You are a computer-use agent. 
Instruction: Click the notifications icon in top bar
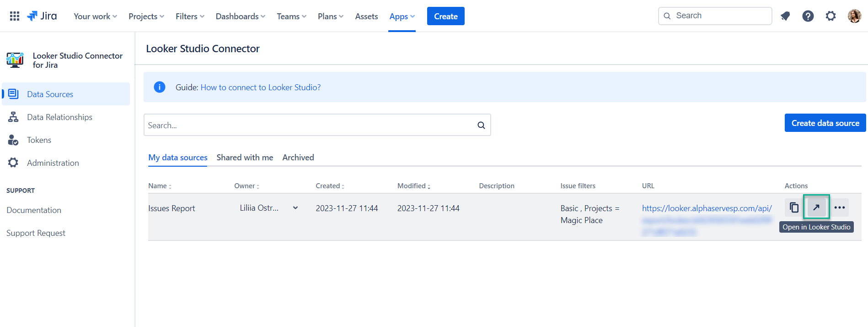click(x=785, y=16)
